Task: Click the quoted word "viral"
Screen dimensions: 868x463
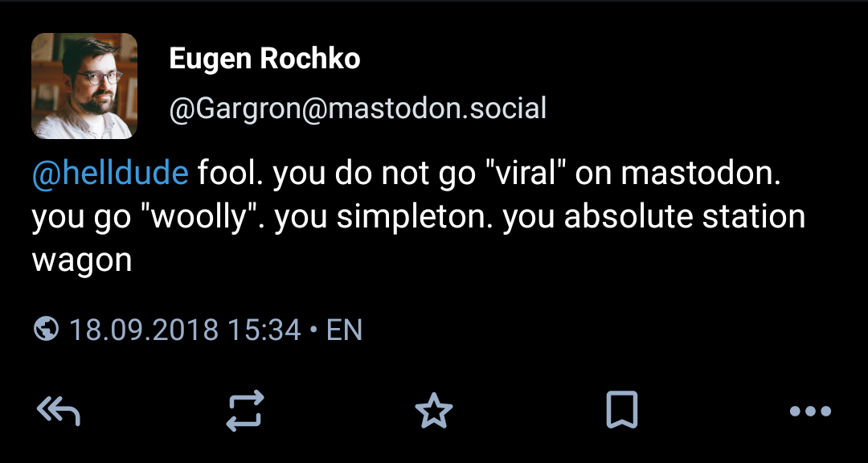Action: tap(527, 174)
